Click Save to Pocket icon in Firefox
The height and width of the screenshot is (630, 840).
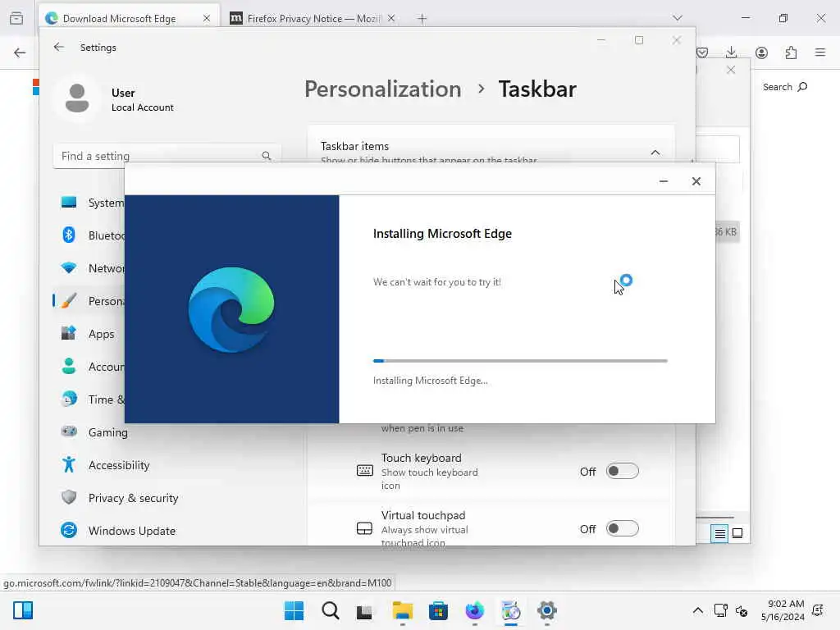coord(702,52)
